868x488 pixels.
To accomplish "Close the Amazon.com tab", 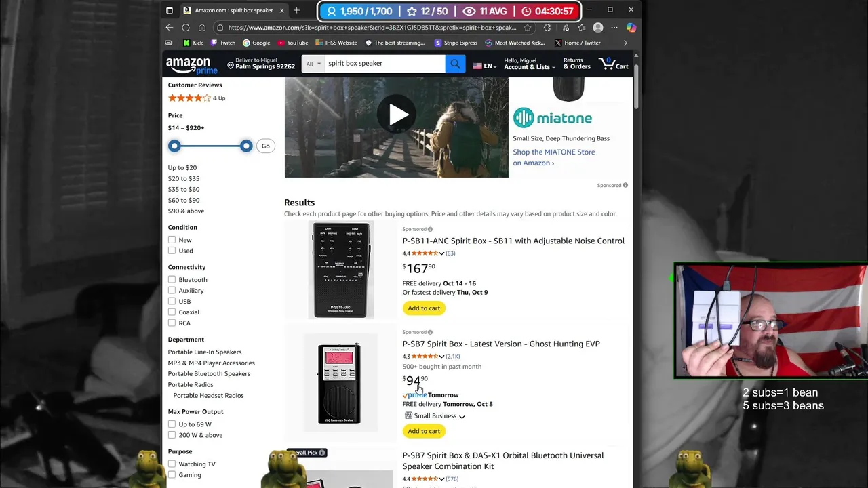I will [x=281, y=10].
